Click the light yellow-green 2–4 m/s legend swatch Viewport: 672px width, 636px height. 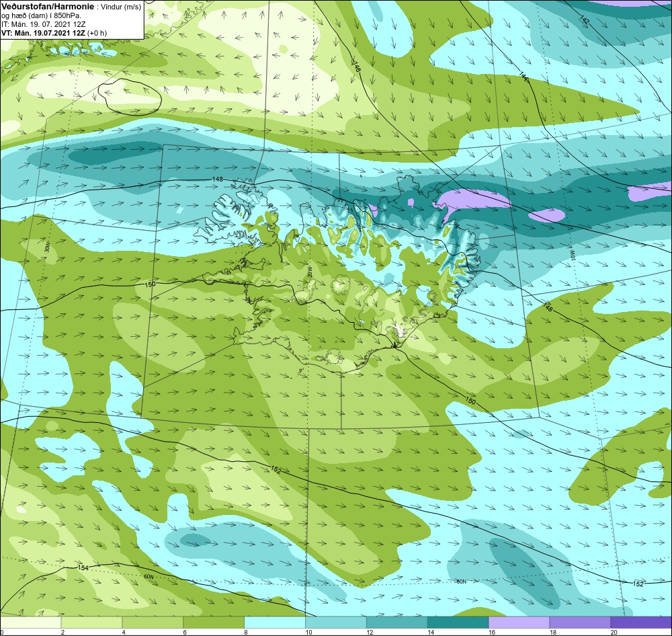pos(91,622)
